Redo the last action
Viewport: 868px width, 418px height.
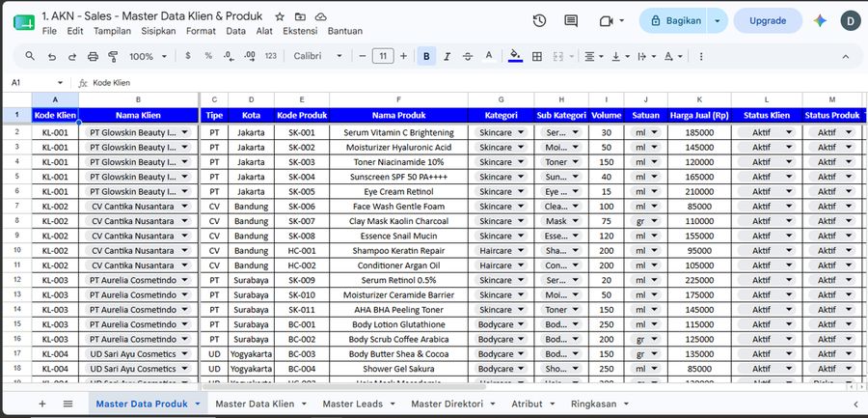72,56
